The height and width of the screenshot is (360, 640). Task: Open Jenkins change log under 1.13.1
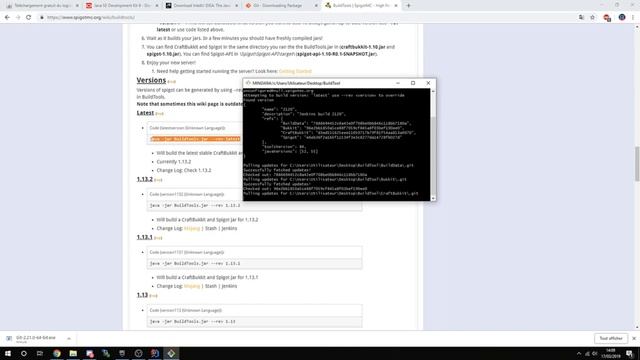pos(229,287)
